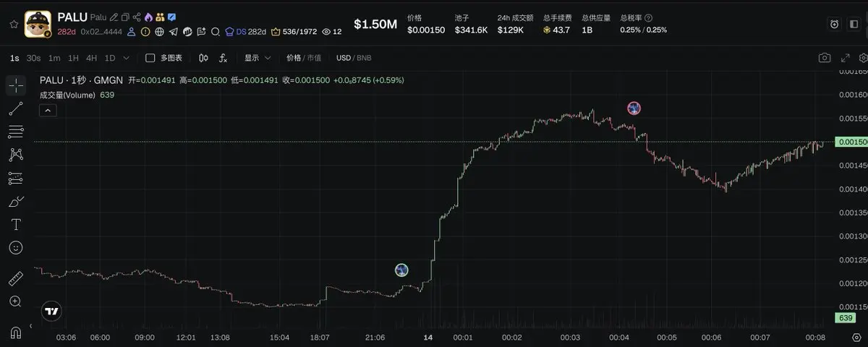Switch currency to BNB
This screenshot has width=868, height=347.
[363, 58]
